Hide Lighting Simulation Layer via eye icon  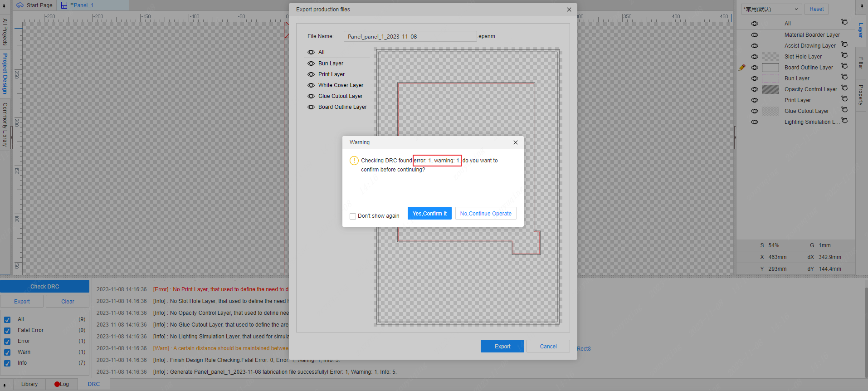tap(755, 122)
